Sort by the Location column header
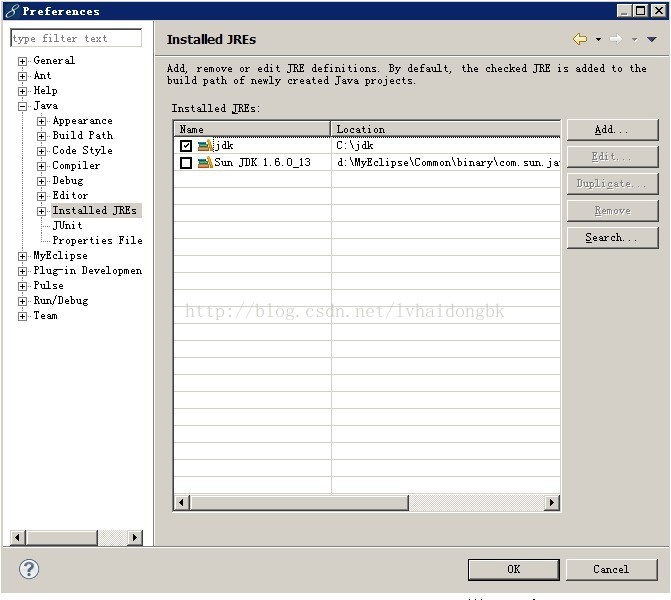671x600 pixels. pyautogui.click(x=445, y=129)
